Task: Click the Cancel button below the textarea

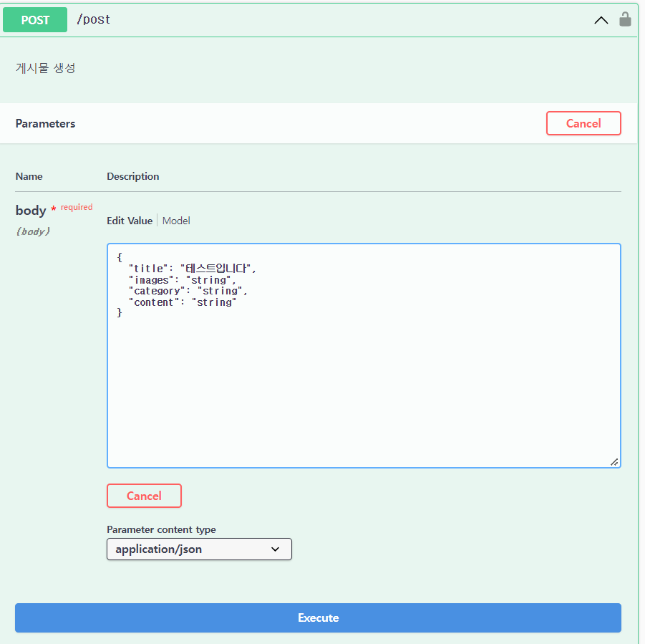Action: (144, 496)
